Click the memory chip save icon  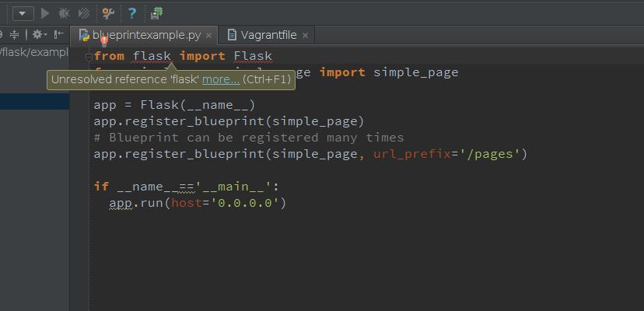point(156,13)
